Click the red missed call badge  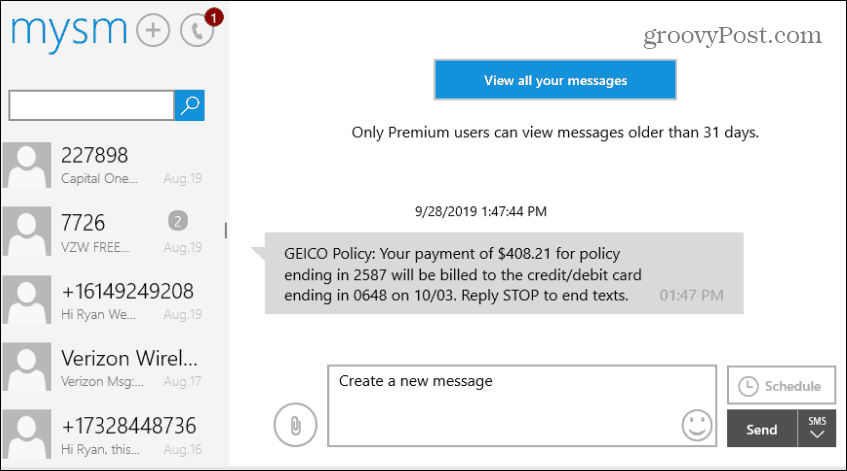coord(214,17)
